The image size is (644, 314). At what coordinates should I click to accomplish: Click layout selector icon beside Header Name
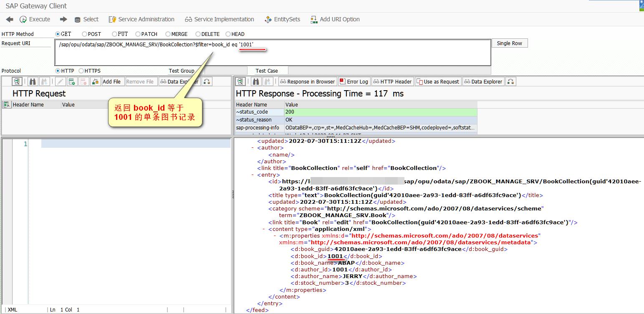pyautogui.click(x=7, y=105)
